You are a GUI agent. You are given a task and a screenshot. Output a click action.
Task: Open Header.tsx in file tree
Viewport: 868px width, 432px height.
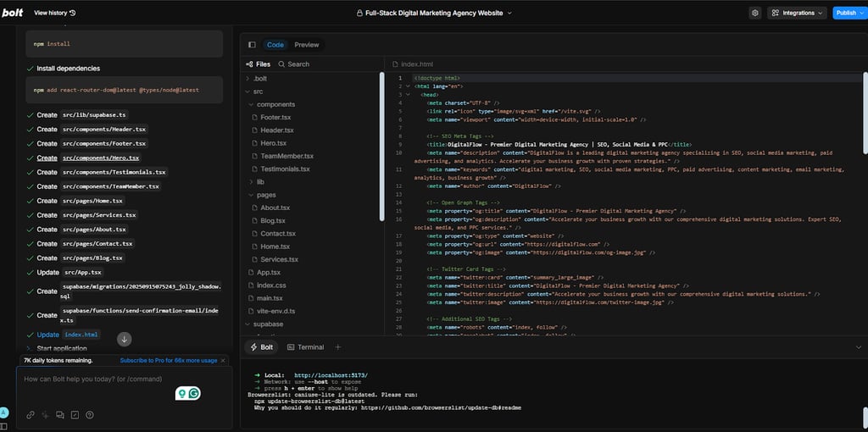277,130
